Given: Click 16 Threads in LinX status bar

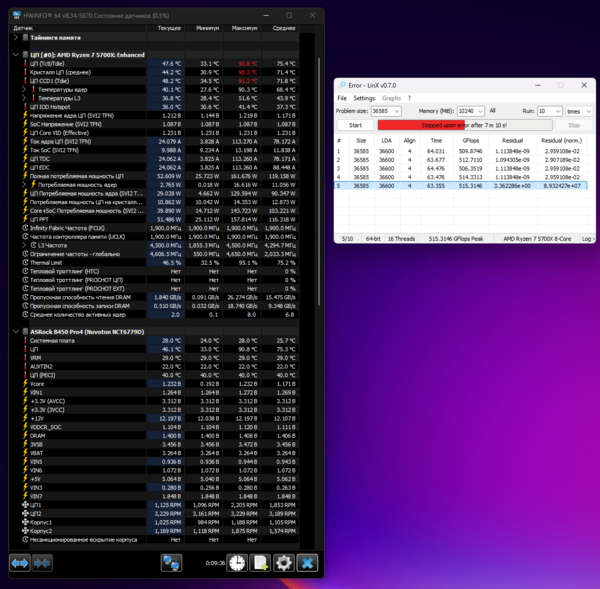Looking at the screenshot, I should pos(401,238).
